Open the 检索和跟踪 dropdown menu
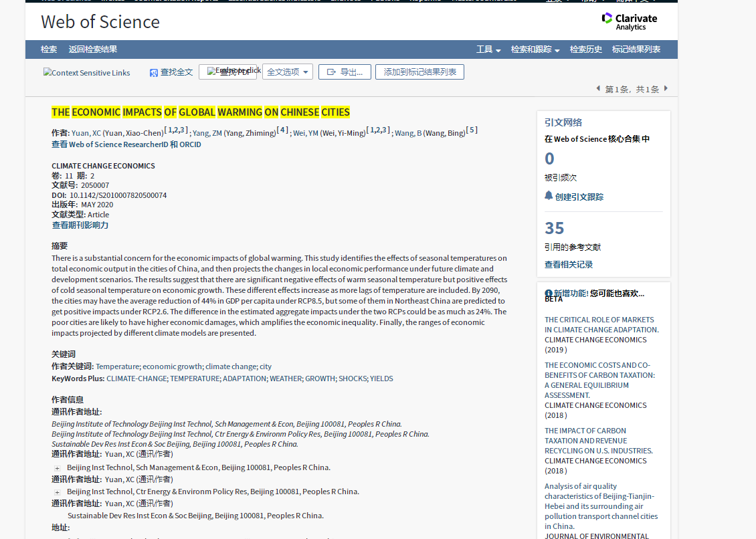This screenshot has height=539, width=756. click(535, 49)
